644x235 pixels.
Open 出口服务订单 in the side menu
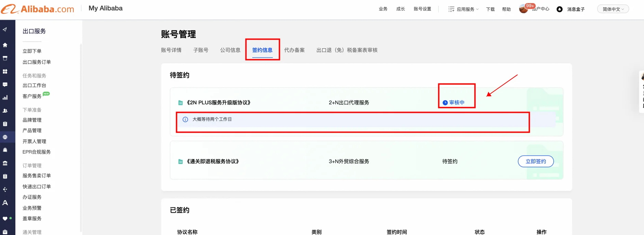37,62
